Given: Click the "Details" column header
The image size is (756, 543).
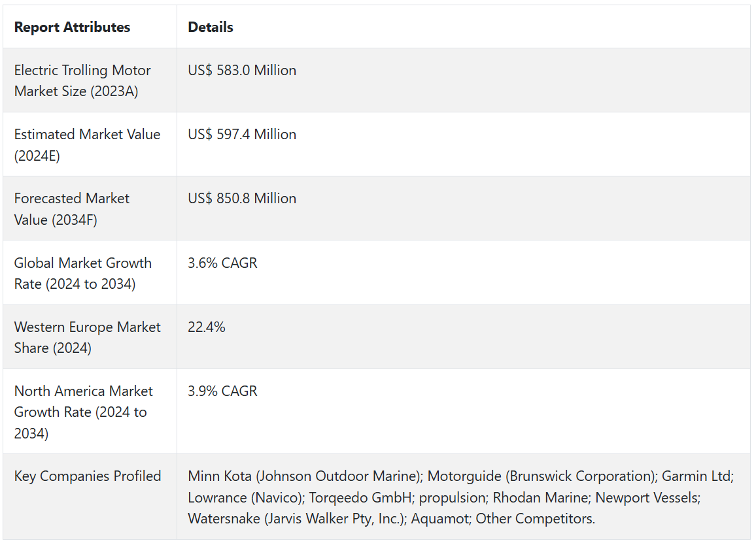Looking at the screenshot, I should [211, 27].
